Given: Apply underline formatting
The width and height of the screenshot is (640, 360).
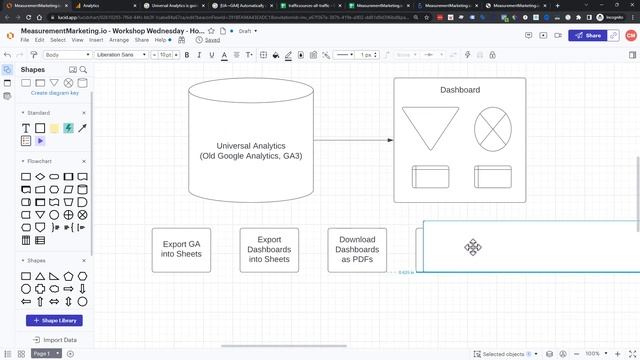Looking at the screenshot, I should [211, 55].
